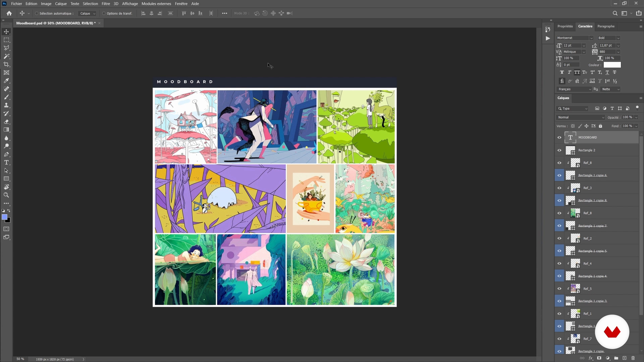This screenshot has height=362, width=644.
Task: Select the Pen tool
Action: pos(6,154)
